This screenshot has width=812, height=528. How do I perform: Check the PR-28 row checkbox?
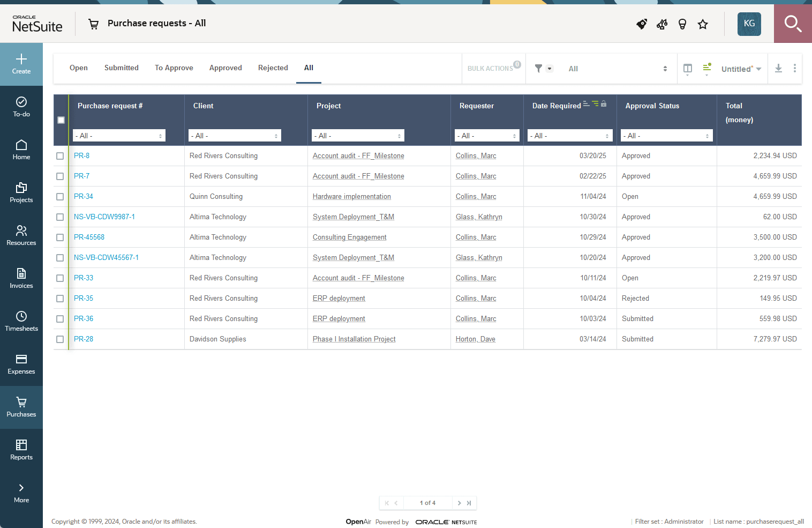point(60,339)
